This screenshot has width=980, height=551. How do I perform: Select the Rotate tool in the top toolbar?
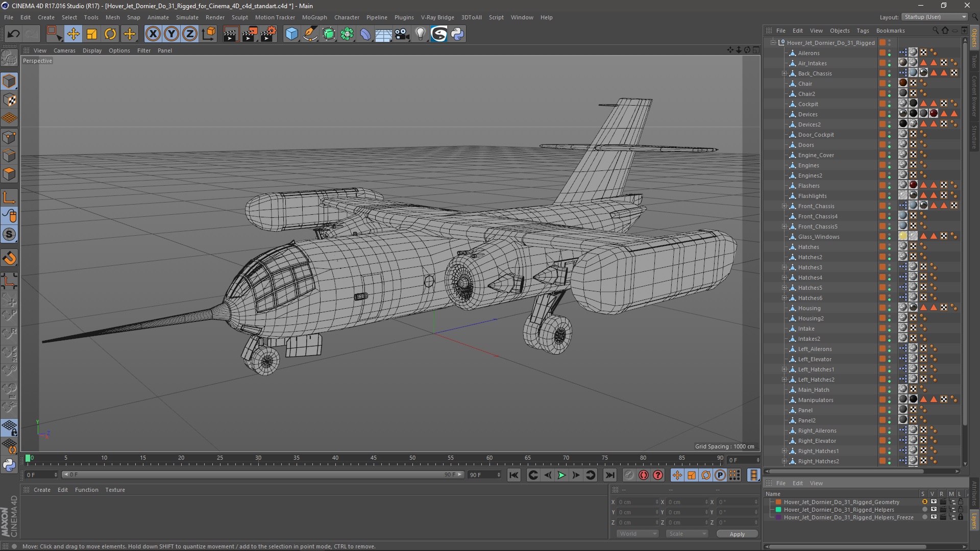pyautogui.click(x=110, y=34)
